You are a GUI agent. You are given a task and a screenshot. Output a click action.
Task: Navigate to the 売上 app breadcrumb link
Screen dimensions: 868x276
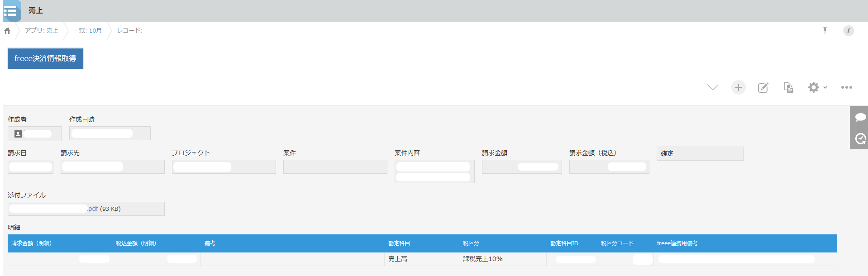pyautogui.click(x=52, y=30)
